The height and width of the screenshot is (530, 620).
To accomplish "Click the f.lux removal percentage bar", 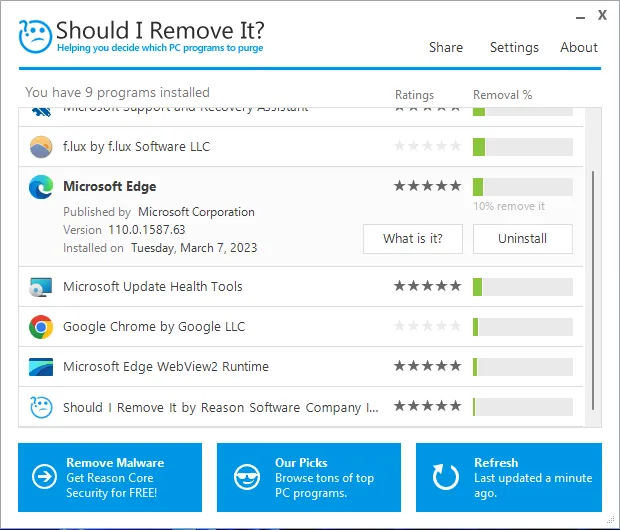I will pyautogui.click(x=523, y=147).
